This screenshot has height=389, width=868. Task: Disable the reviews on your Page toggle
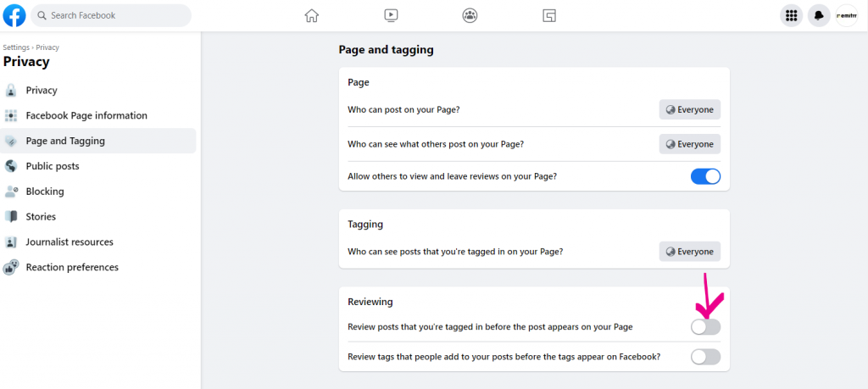705,176
